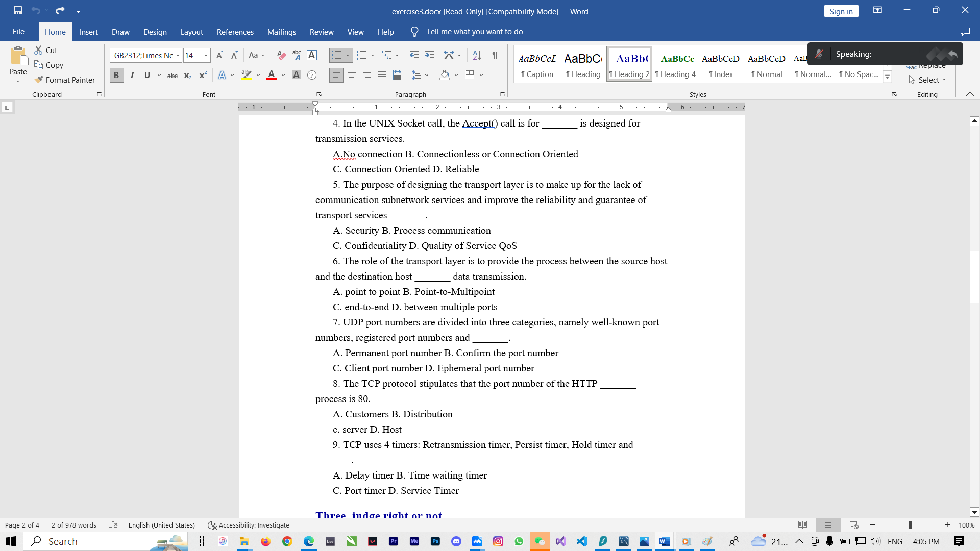This screenshot has height=551, width=980.
Task: Click the Format Painter brush icon
Action: [39, 80]
